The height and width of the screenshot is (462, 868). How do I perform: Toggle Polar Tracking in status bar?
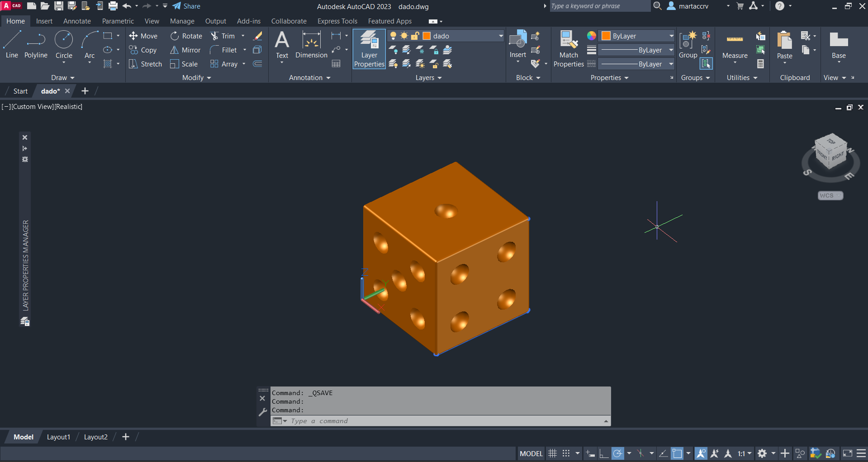[x=617, y=453]
